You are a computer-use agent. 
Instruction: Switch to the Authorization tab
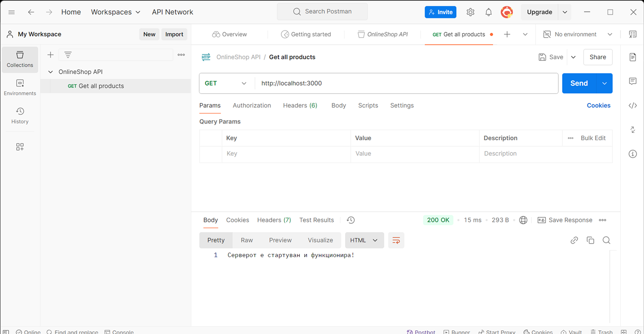click(x=251, y=105)
